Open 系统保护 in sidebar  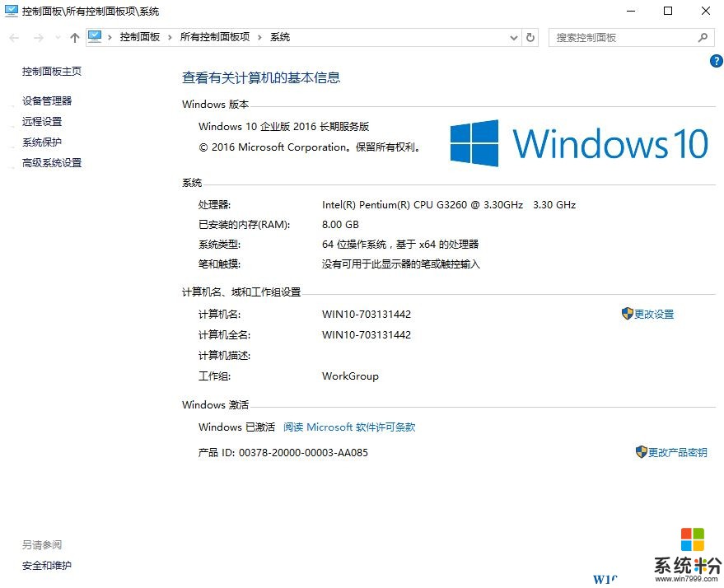(42, 142)
